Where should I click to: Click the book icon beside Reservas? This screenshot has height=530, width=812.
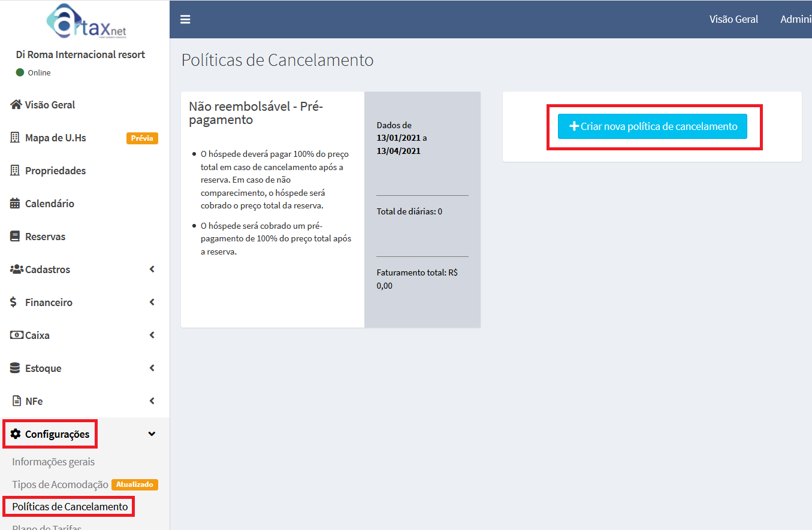pos(15,237)
